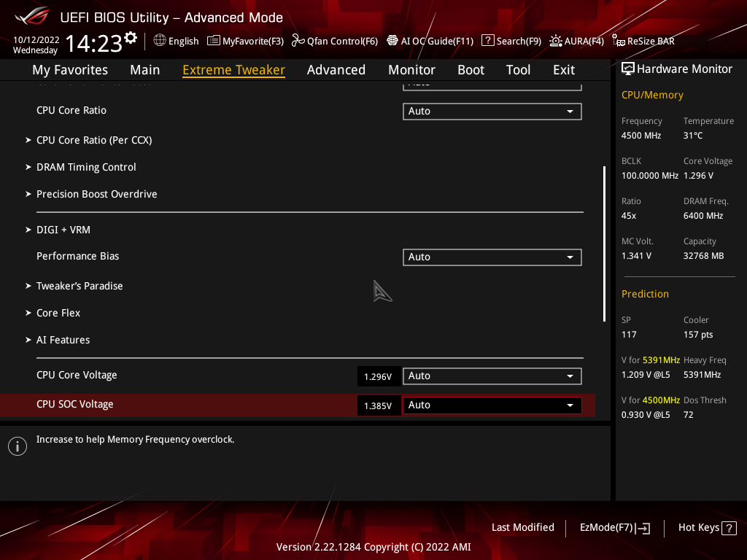The height and width of the screenshot is (560, 747).
Task: Select Extreme Tweaker tab
Action: pos(234,70)
